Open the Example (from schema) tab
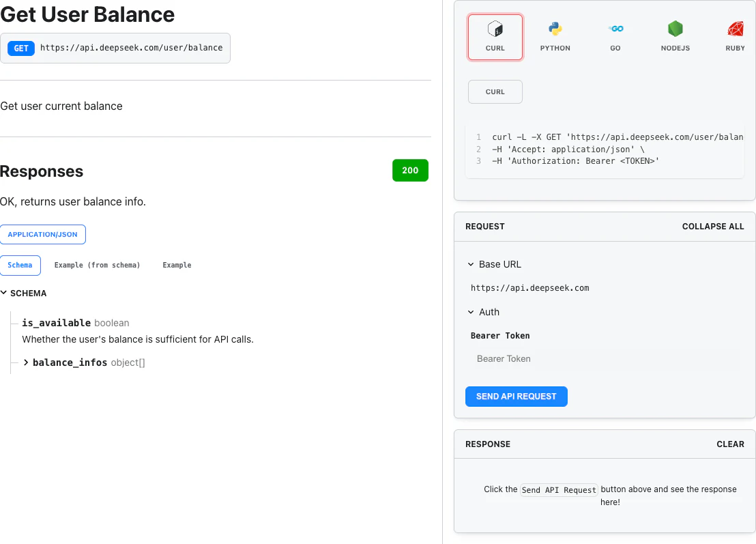This screenshot has height=544, width=756. (97, 266)
